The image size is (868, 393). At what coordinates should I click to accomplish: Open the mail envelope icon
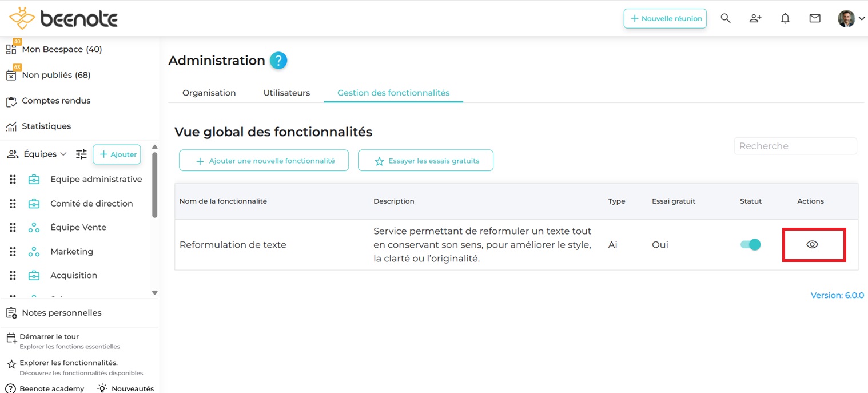[x=815, y=18]
